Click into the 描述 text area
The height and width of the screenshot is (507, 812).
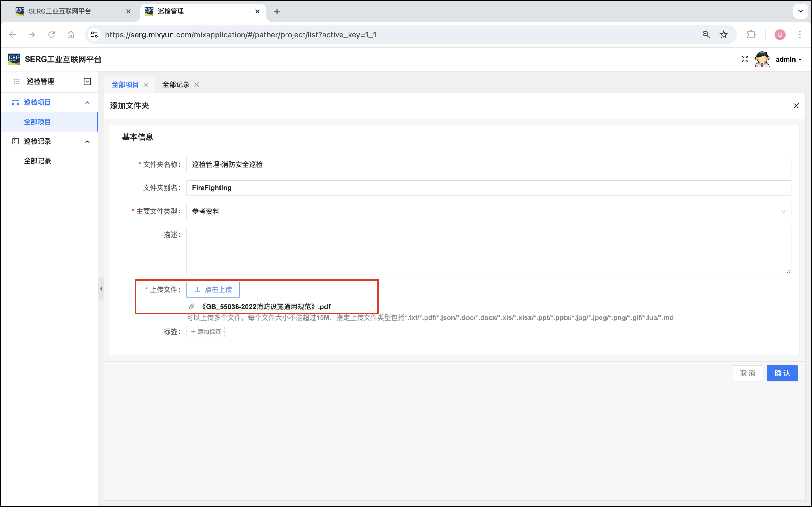[488, 250]
